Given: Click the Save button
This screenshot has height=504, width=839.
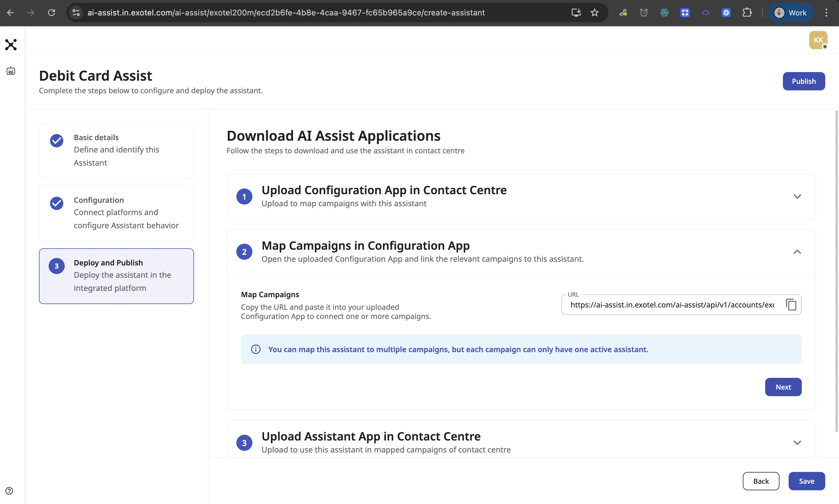Looking at the screenshot, I should pos(806,481).
